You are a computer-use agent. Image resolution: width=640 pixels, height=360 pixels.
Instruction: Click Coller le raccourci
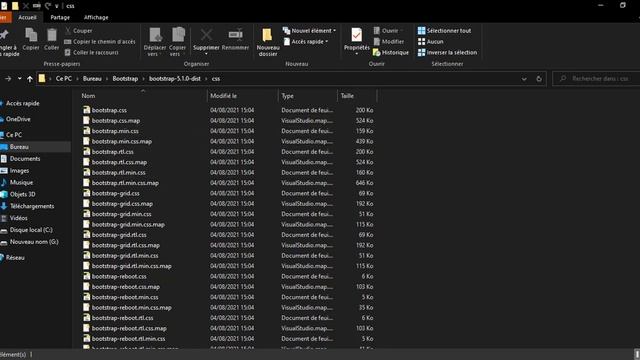click(91, 52)
